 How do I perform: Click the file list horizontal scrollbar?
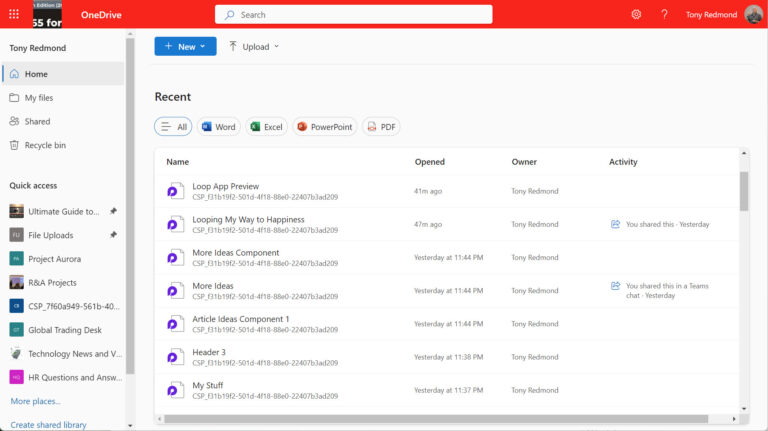coord(436,419)
